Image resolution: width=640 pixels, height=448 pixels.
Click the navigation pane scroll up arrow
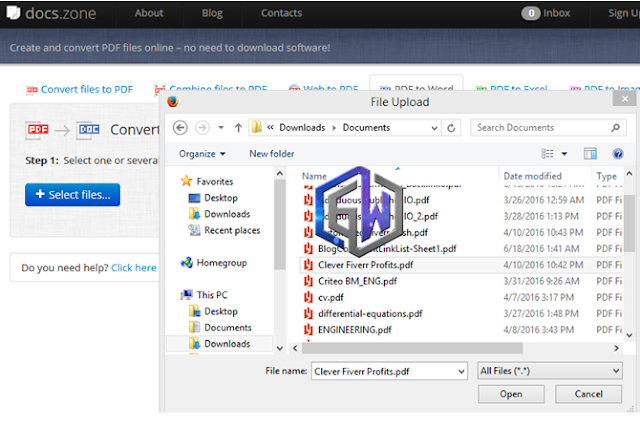[x=280, y=174]
